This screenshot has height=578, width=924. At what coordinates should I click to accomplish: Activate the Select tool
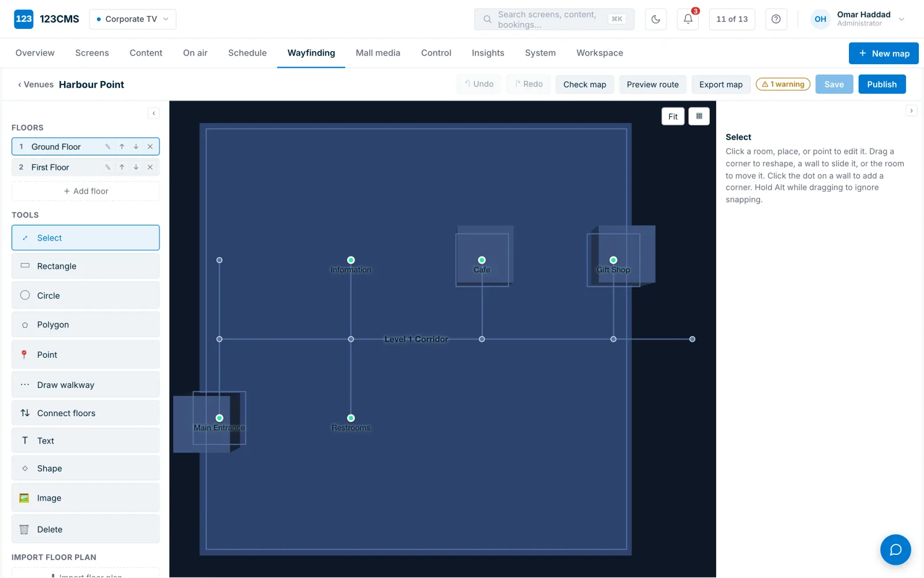(85, 238)
